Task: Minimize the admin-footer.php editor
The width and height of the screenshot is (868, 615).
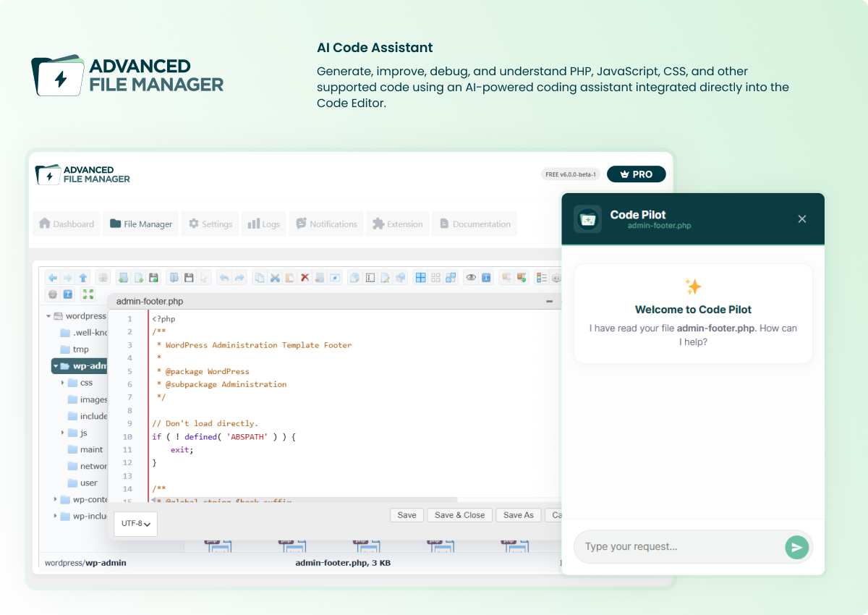Action: click(550, 301)
